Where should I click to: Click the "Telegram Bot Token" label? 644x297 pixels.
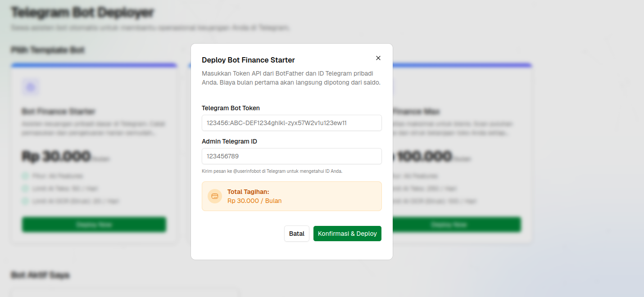(231, 108)
